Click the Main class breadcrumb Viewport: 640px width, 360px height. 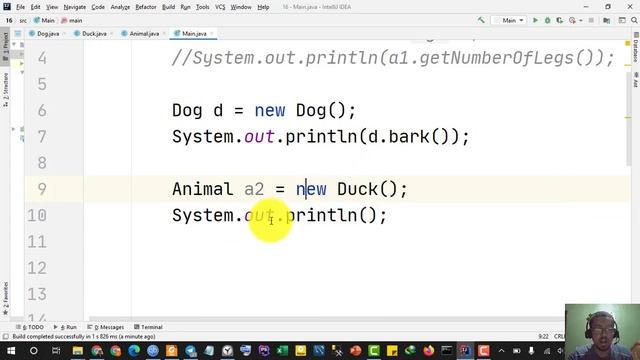coord(44,20)
